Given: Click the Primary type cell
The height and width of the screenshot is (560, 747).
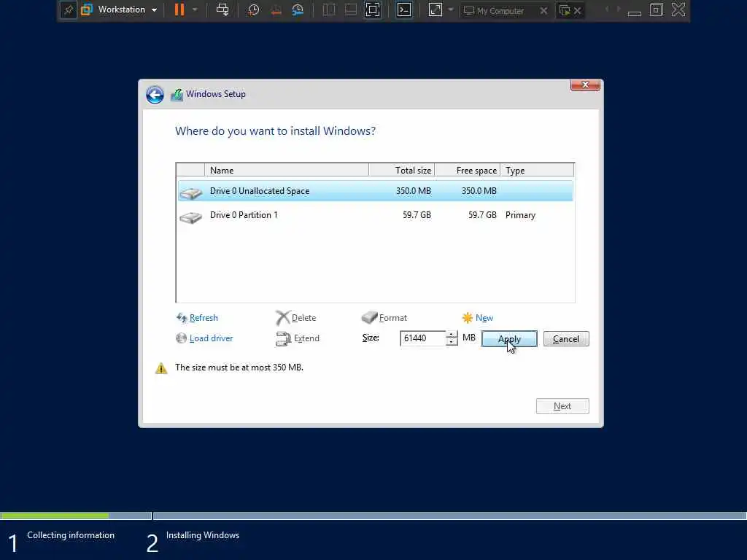Looking at the screenshot, I should point(520,215).
